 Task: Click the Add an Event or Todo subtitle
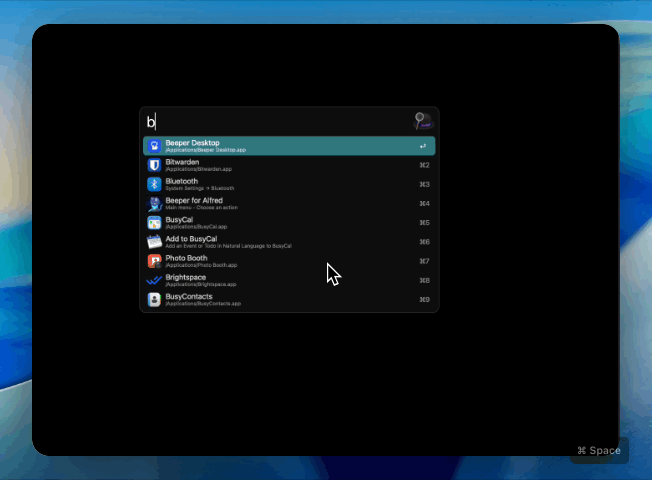(229, 246)
